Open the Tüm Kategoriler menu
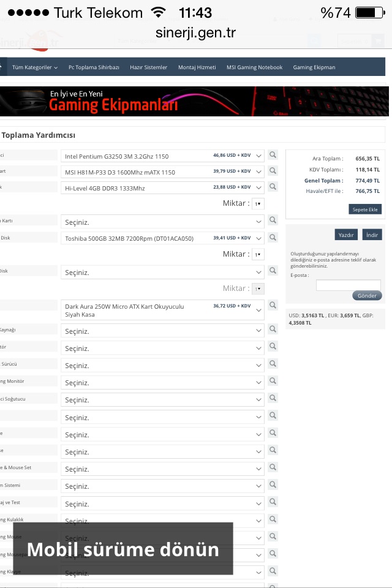Viewport: 392px width, 588px height. [35, 67]
